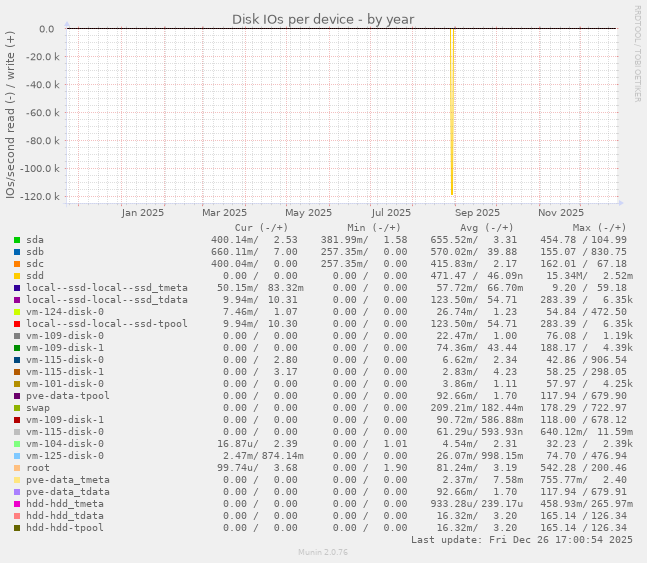
Task: Click the "Min (-/+)" column header
Action: pyautogui.click(x=374, y=228)
